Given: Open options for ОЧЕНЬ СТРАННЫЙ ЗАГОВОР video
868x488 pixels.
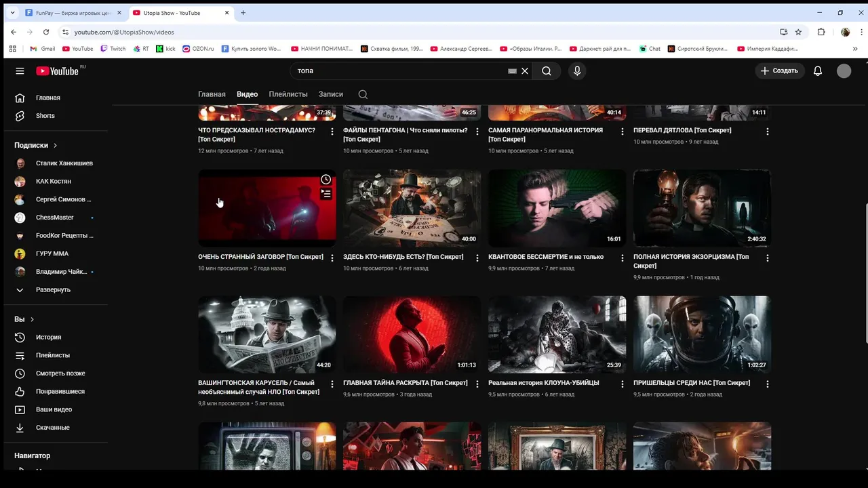Looking at the screenshot, I should click(332, 258).
